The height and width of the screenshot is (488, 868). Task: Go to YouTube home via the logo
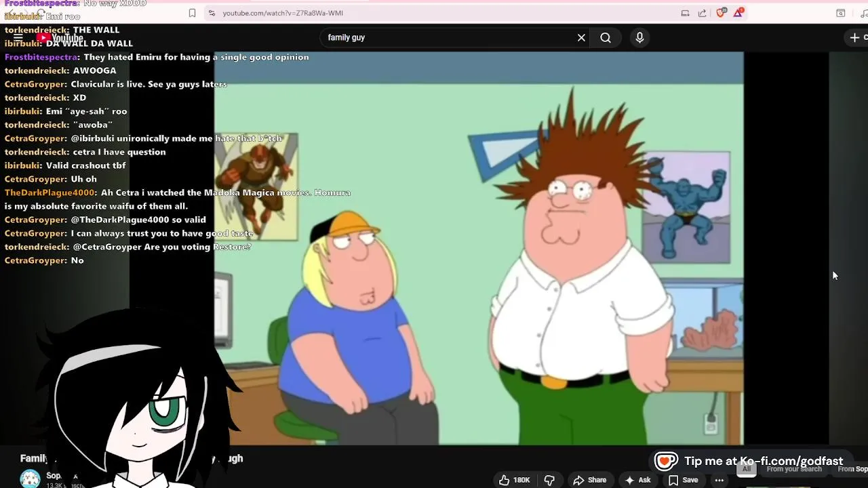pyautogui.click(x=60, y=38)
